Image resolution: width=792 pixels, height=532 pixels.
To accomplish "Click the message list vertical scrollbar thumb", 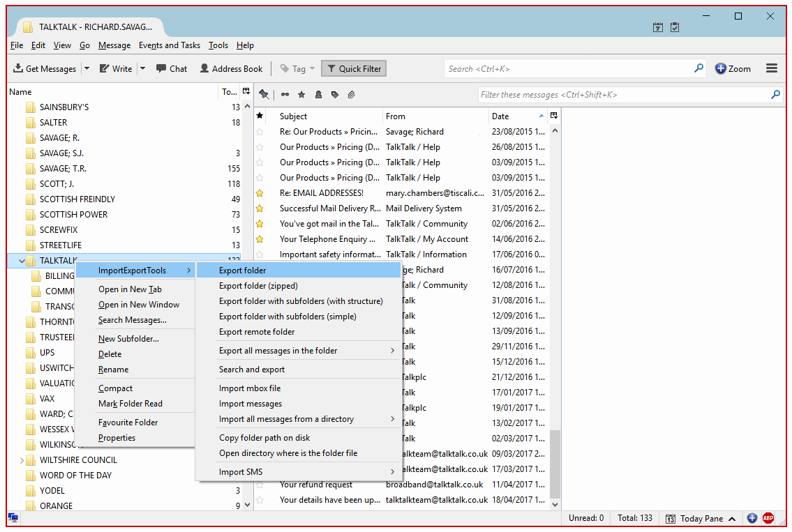I will click(555, 463).
